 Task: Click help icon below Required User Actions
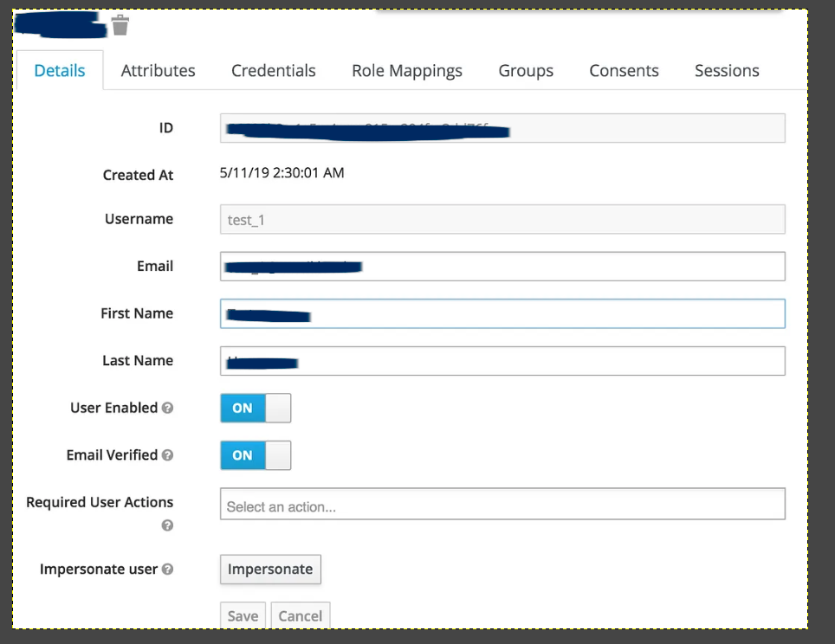coord(167,525)
